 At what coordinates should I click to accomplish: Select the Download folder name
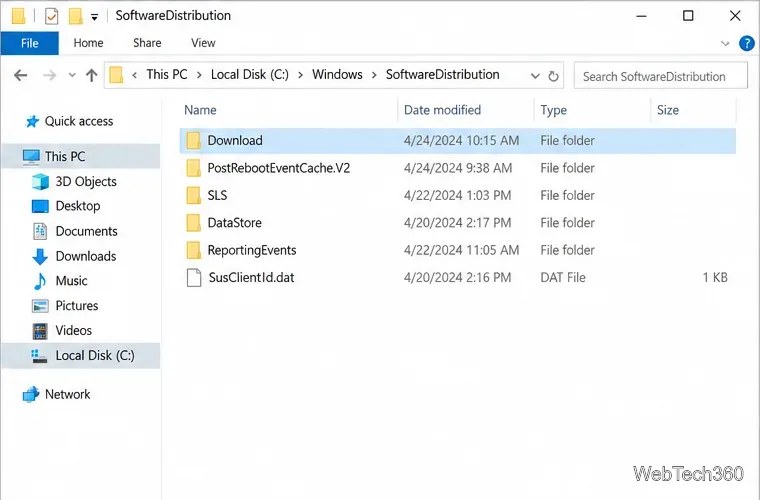click(235, 141)
